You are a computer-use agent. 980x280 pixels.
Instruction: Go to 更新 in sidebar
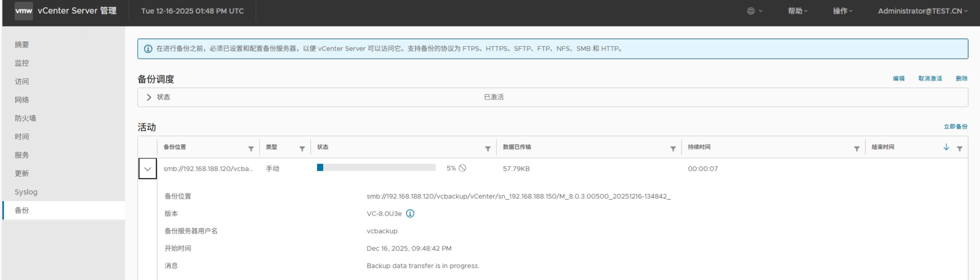click(x=64, y=174)
